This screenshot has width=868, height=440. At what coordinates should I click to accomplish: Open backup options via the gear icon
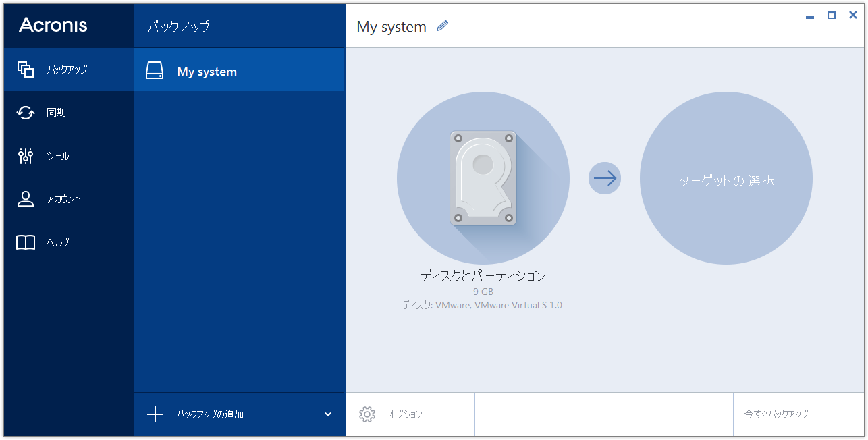coord(367,414)
